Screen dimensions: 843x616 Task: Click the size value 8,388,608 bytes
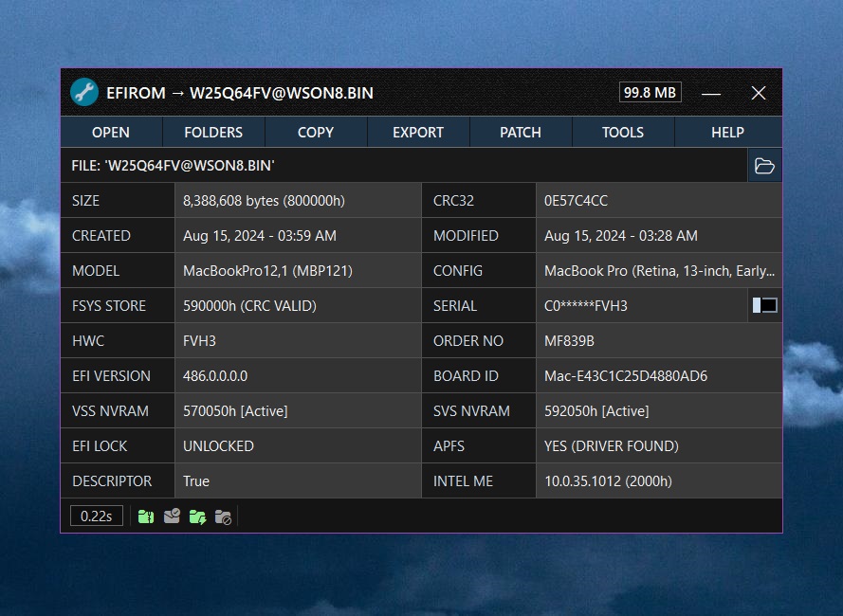click(x=264, y=201)
